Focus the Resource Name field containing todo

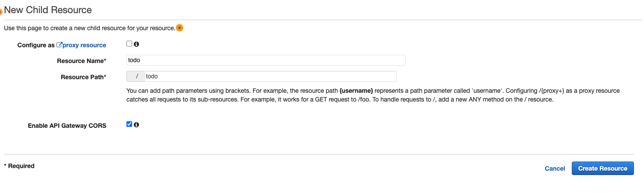click(x=266, y=60)
